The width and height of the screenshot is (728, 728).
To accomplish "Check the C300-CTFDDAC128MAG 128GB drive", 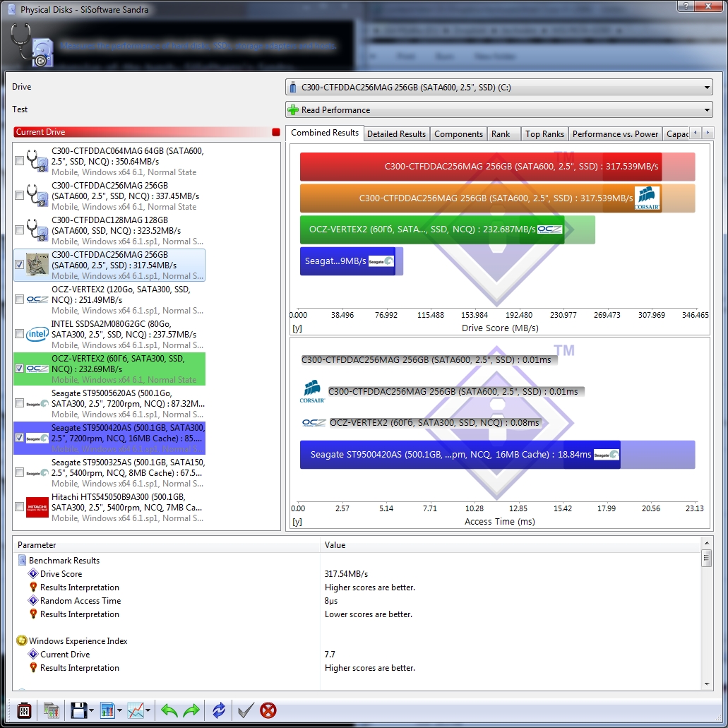I will (19, 229).
